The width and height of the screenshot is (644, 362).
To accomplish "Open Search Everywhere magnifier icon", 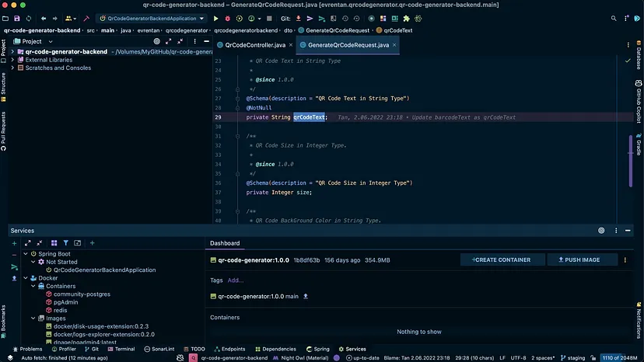I will click(x=614, y=19).
